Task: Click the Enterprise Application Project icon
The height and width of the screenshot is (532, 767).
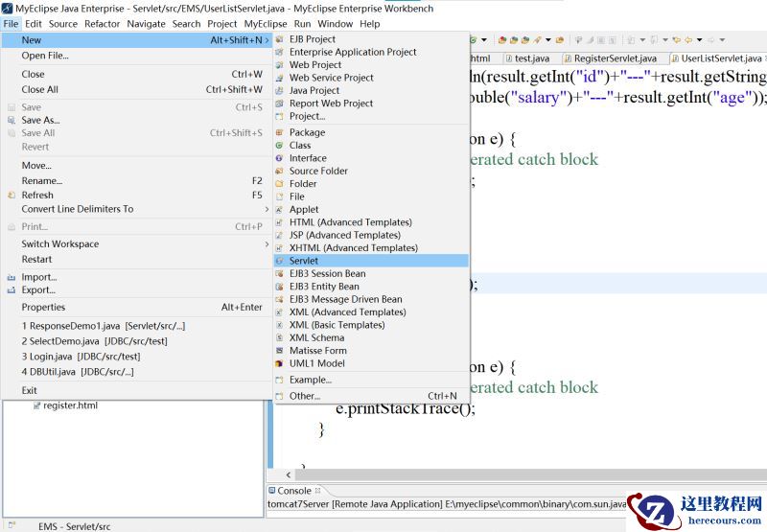Action: [279, 52]
